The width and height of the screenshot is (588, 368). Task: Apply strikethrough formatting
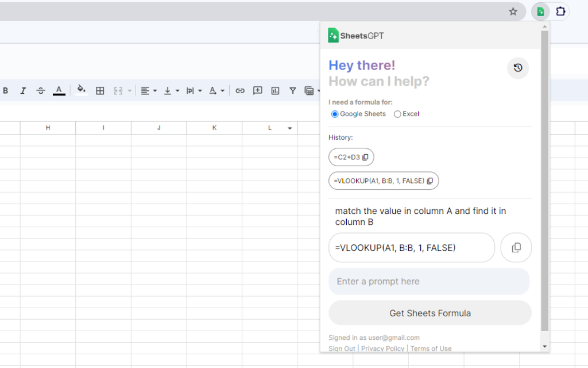pos(41,90)
